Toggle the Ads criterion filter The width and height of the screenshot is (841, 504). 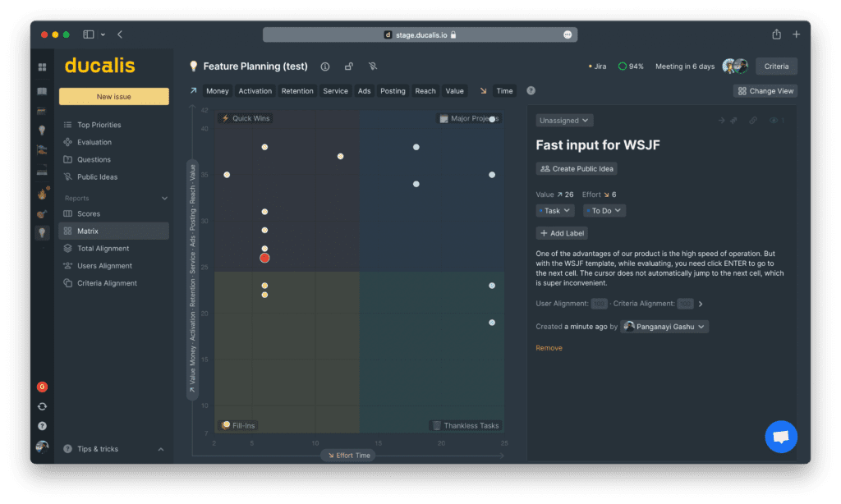pyautogui.click(x=364, y=91)
